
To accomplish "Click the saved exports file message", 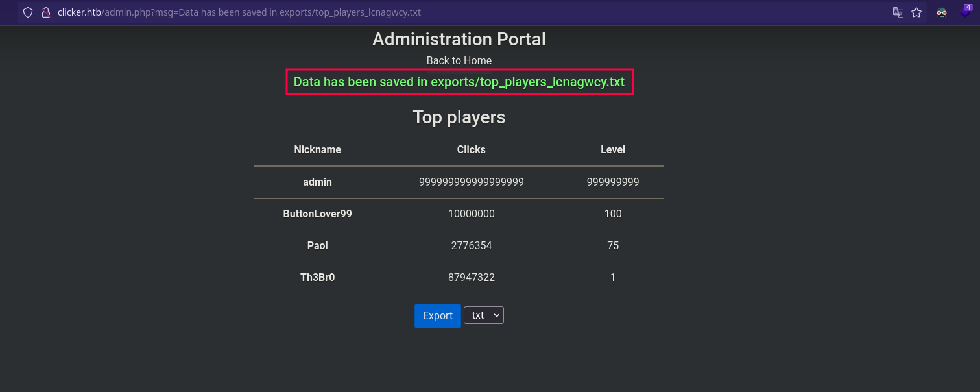I will (x=459, y=82).
